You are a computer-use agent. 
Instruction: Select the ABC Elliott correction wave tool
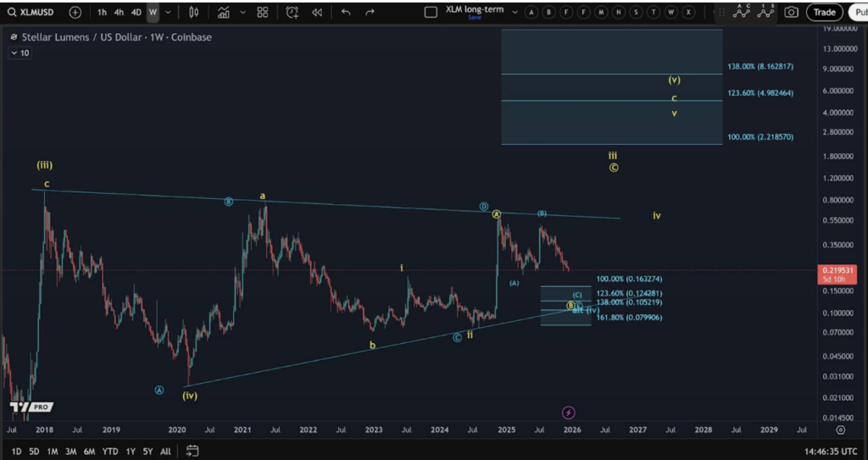(x=741, y=12)
